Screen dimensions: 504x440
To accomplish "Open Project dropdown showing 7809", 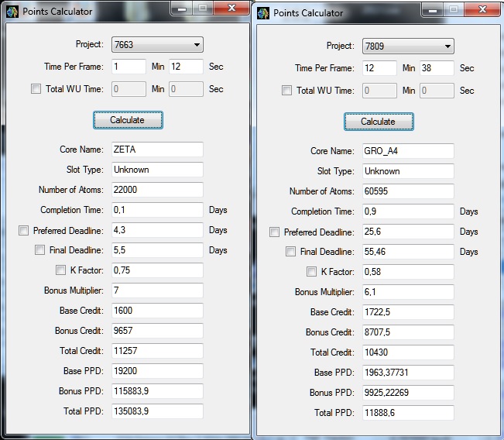I will (408, 46).
